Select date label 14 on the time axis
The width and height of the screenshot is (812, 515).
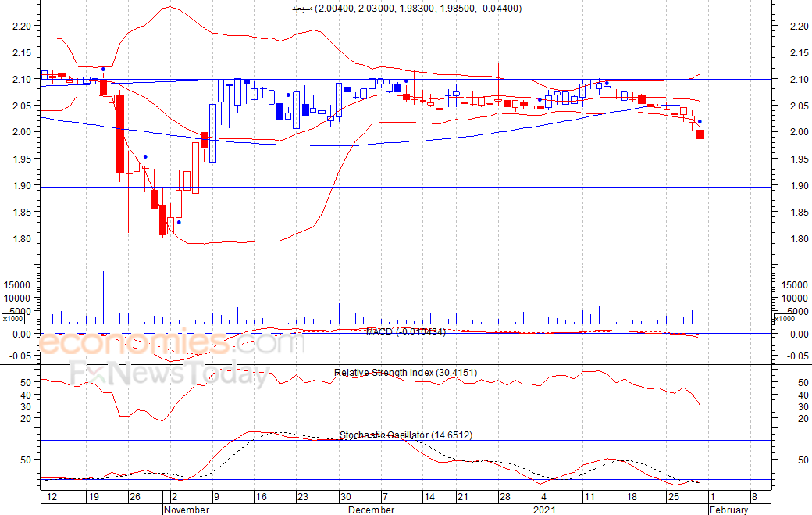pyautogui.click(x=429, y=497)
